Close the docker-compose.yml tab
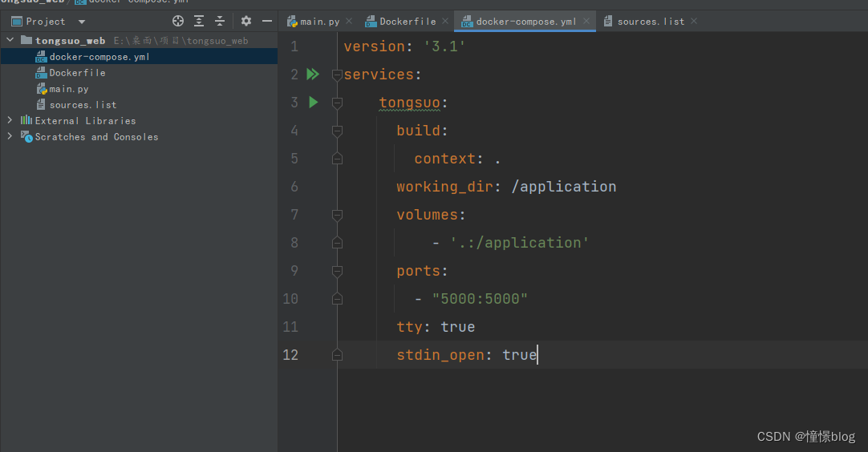The height and width of the screenshot is (452, 868). coord(586,21)
